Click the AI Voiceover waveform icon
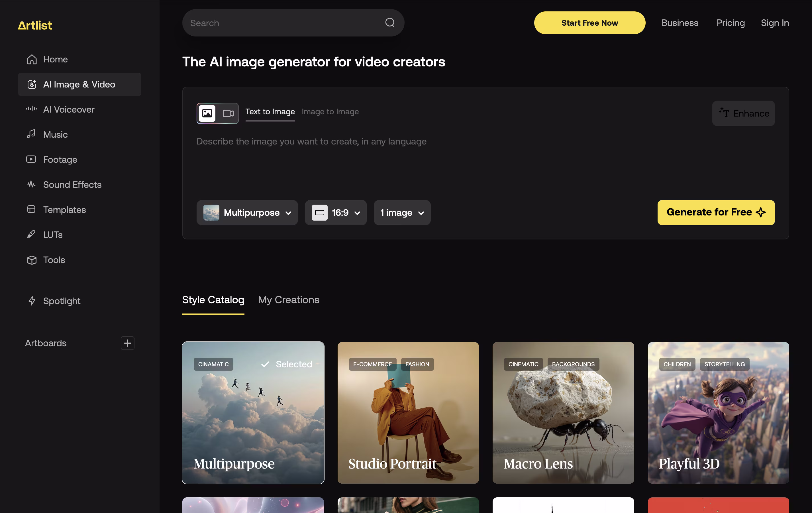The height and width of the screenshot is (513, 812). [32, 109]
